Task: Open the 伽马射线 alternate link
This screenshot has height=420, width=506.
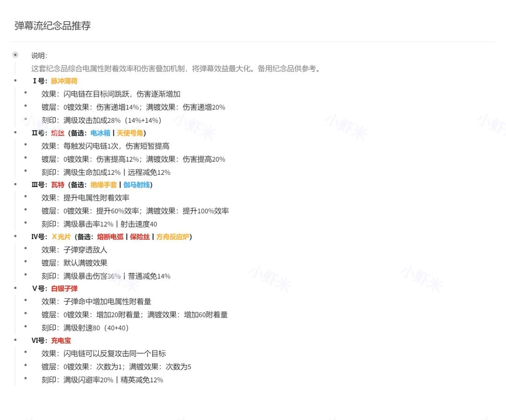Action: click(x=136, y=185)
